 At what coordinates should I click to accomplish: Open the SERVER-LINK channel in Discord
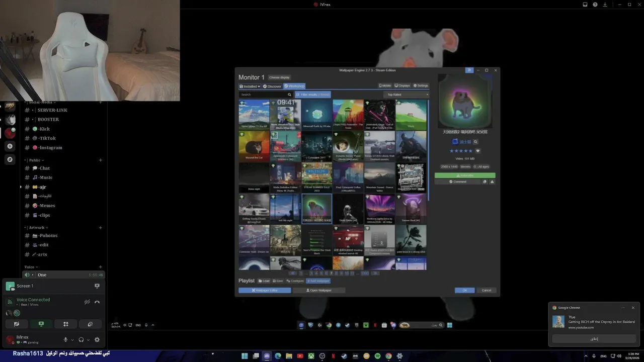tap(63, 110)
